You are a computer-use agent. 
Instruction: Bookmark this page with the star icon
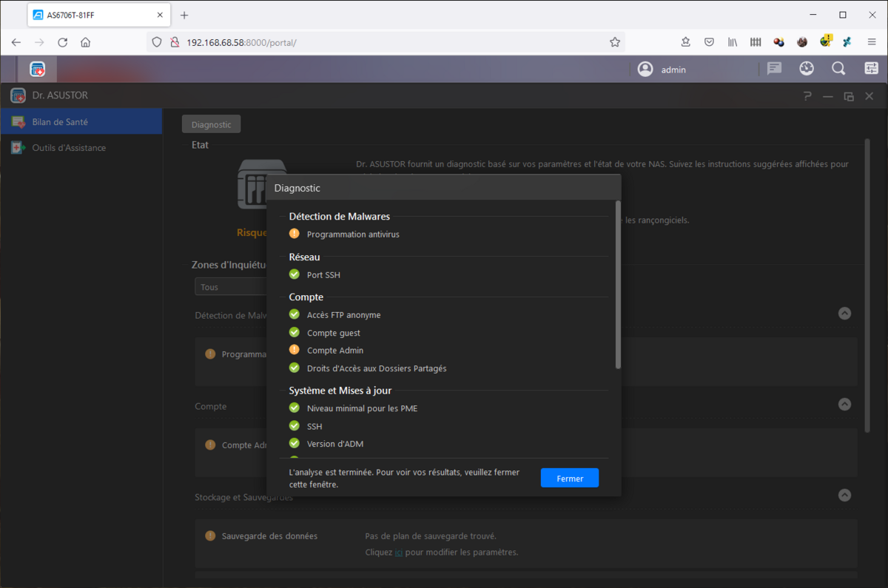[615, 42]
